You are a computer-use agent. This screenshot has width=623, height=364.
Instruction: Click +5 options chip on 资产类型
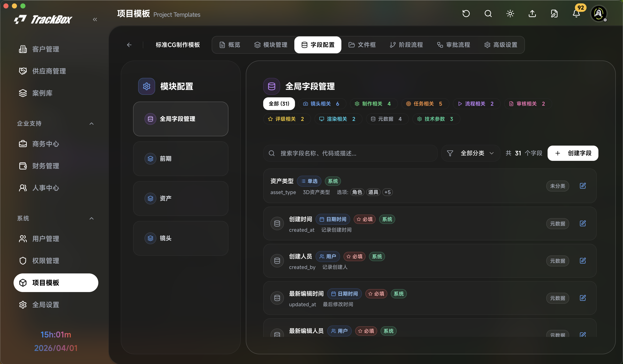(387, 192)
